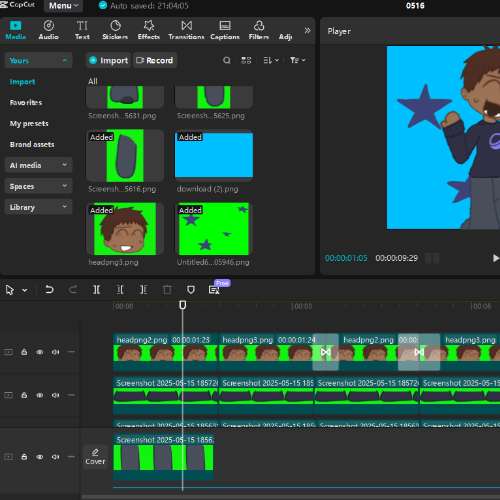Undo the last action
Screen dimensions: 500x500
[49, 290]
